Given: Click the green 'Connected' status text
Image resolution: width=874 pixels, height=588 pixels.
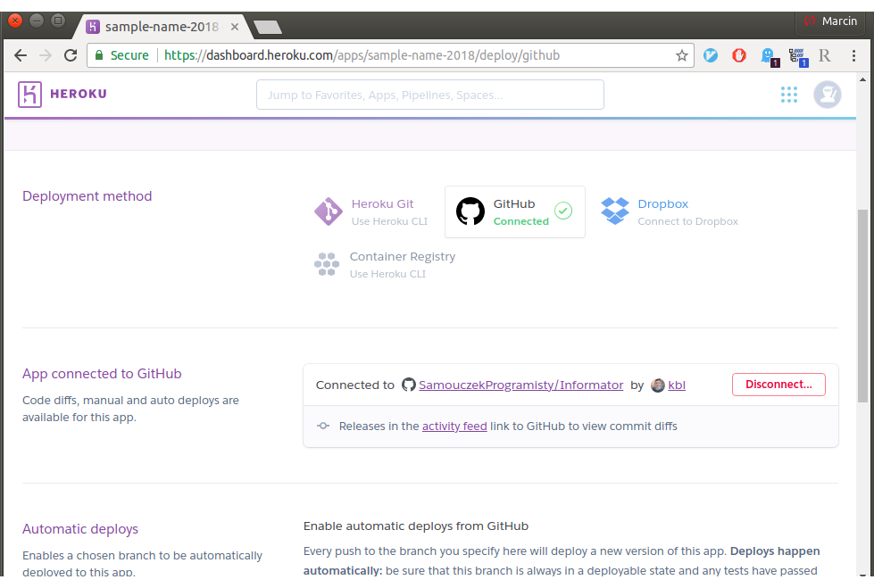Looking at the screenshot, I should tap(520, 221).
